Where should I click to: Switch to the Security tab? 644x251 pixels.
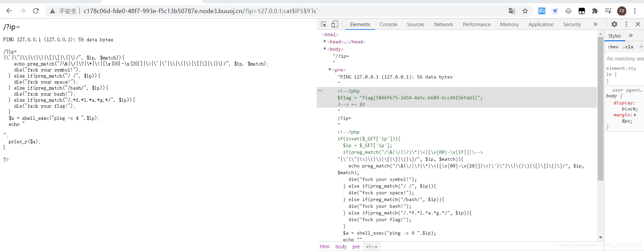pyautogui.click(x=572, y=24)
